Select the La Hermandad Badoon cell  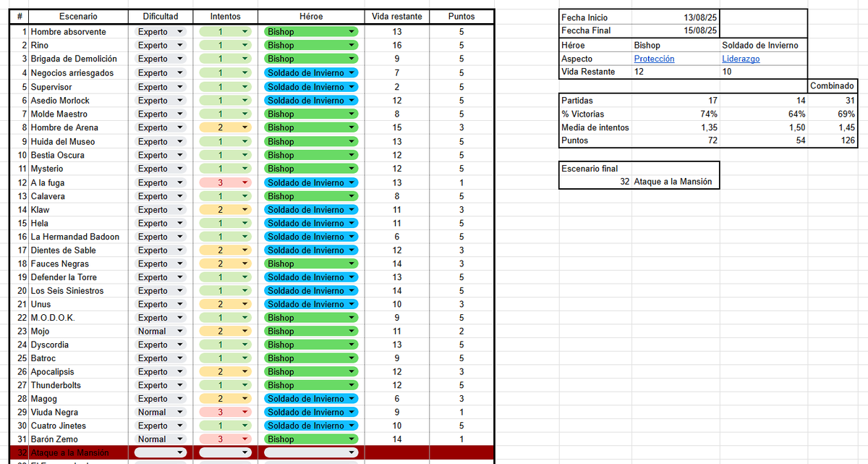pos(79,237)
